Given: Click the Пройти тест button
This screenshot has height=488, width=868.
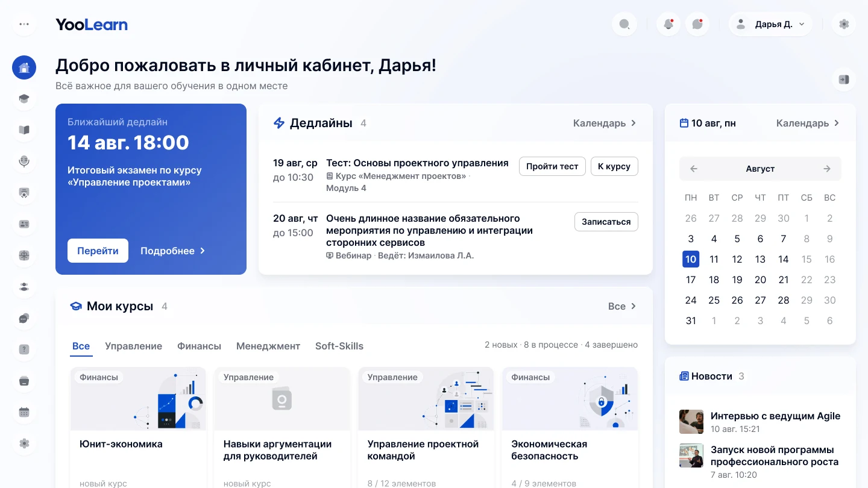Looking at the screenshot, I should 552,166.
